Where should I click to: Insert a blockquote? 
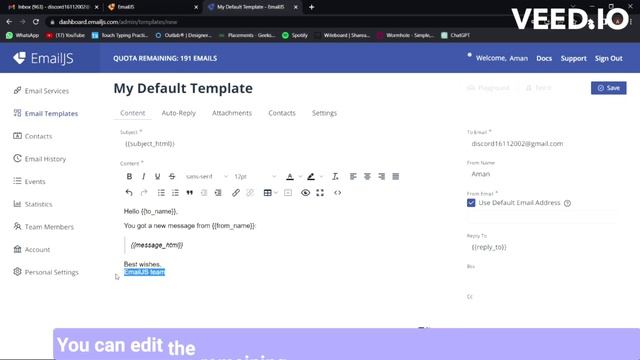pos(190,193)
